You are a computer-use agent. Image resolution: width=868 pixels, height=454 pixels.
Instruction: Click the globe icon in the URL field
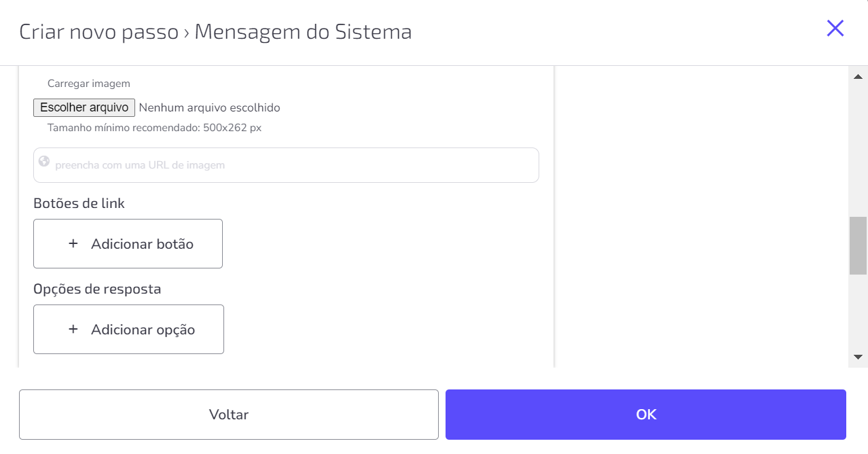click(x=44, y=161)
